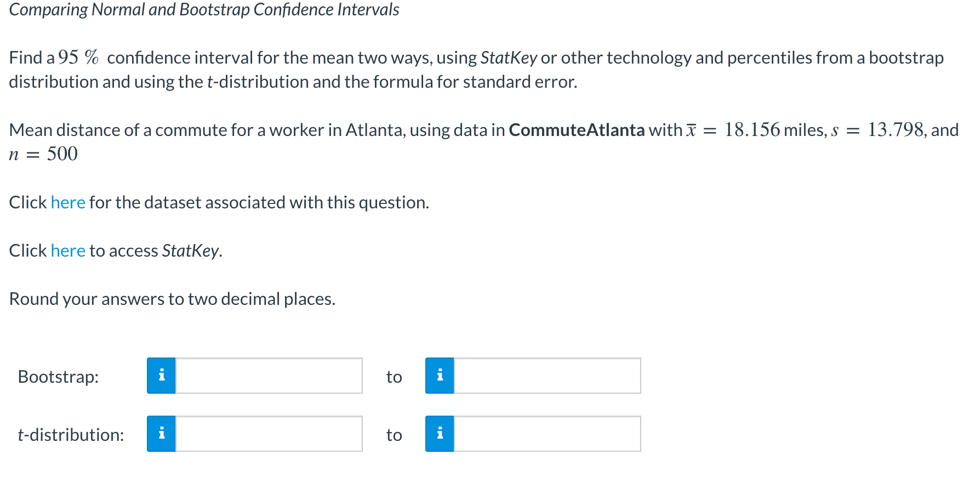Click the info icon beside Bootstrap lower bound
Image resolution: width=980 pixels, height=488 pixels.
tap(161, 376)
